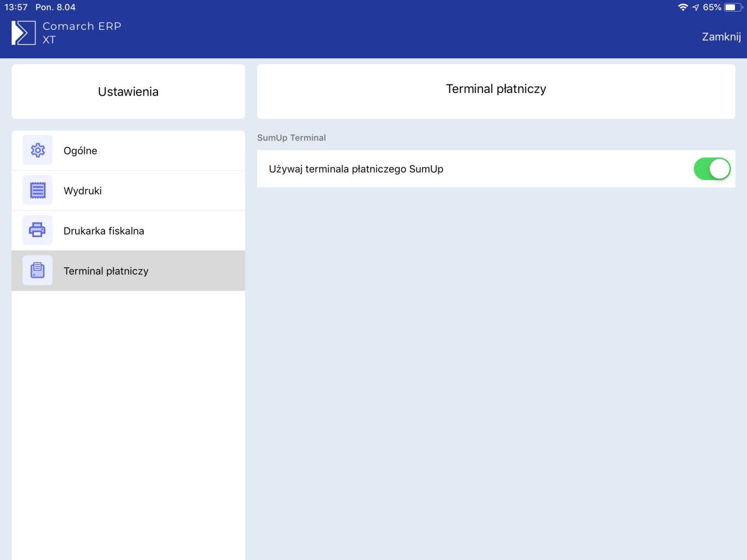This screenshot has height=560, width=747.
Task: Tap the 13:57 clock in status bar
Action: pyautogui.click(x=16, y=7)
